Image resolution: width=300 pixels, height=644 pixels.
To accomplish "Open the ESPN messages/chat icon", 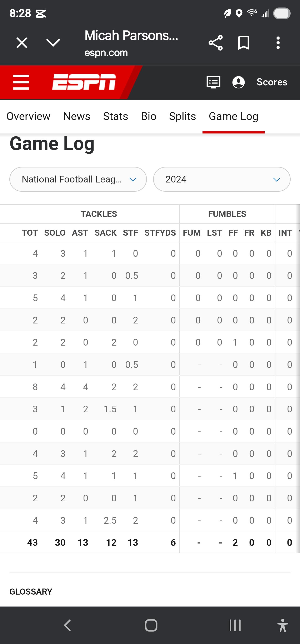I will 213,82.
